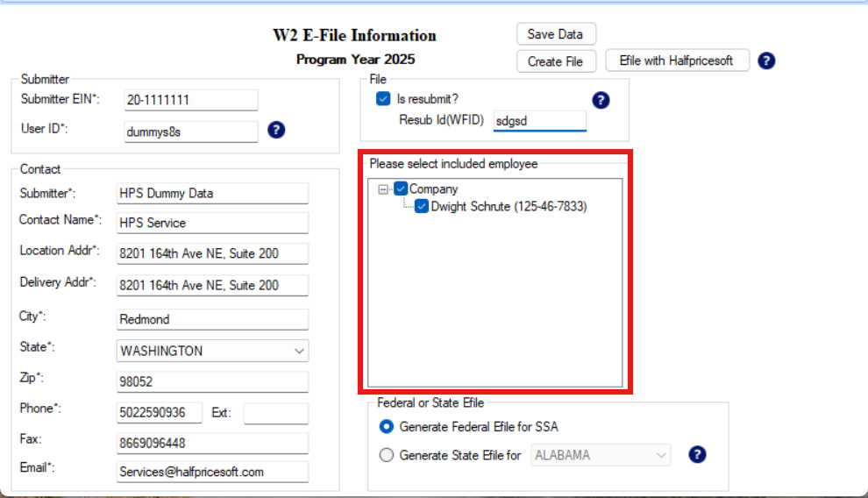This screenshot has width=868, height=498.
Task: Click the Save Data button
Action: pyautogui.click(x=556, y=33)
